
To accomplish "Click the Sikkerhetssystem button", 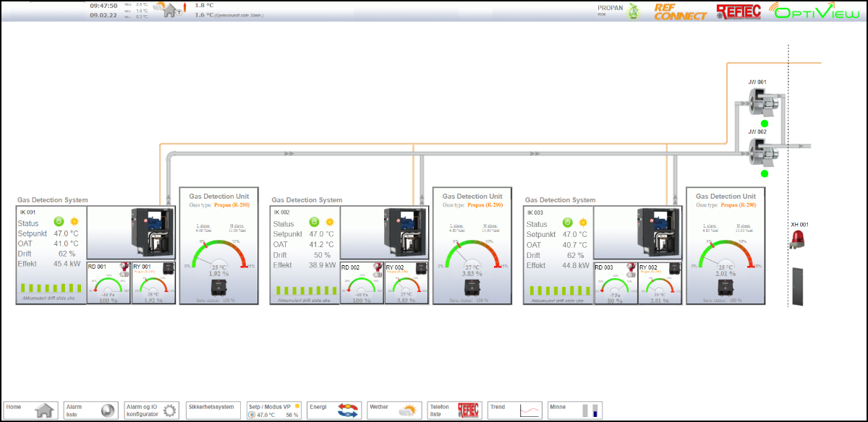I will click(x=213, y=408).
